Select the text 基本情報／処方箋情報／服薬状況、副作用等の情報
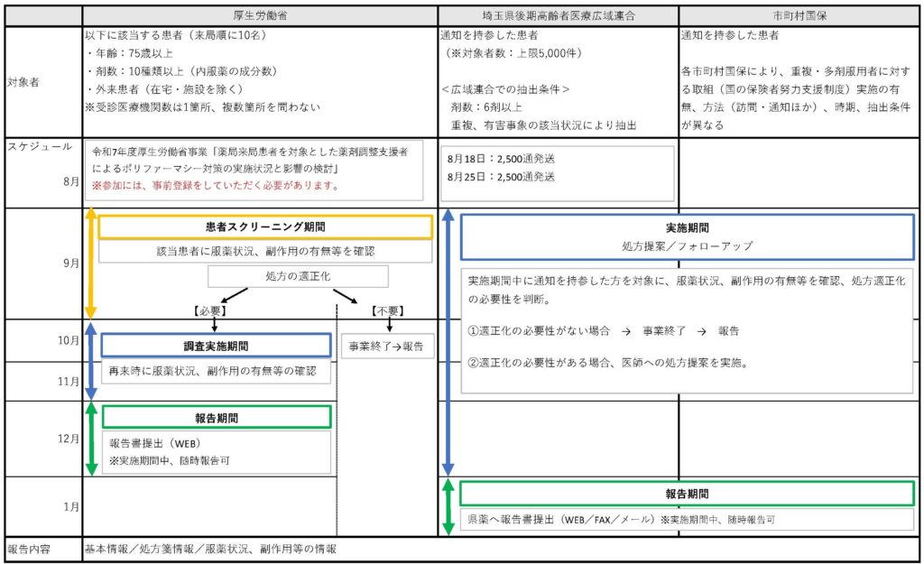This screenshot has width=924, height=564. click(x=210, y=550)
